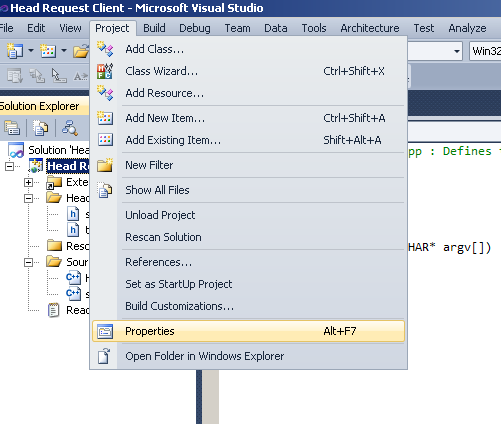Open the Analyze menu

pos(467,28)
